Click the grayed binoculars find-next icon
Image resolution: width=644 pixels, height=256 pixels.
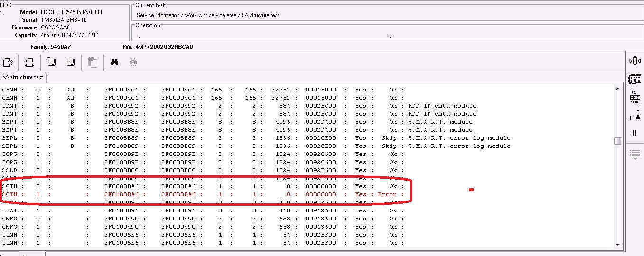tap(133, 62)
